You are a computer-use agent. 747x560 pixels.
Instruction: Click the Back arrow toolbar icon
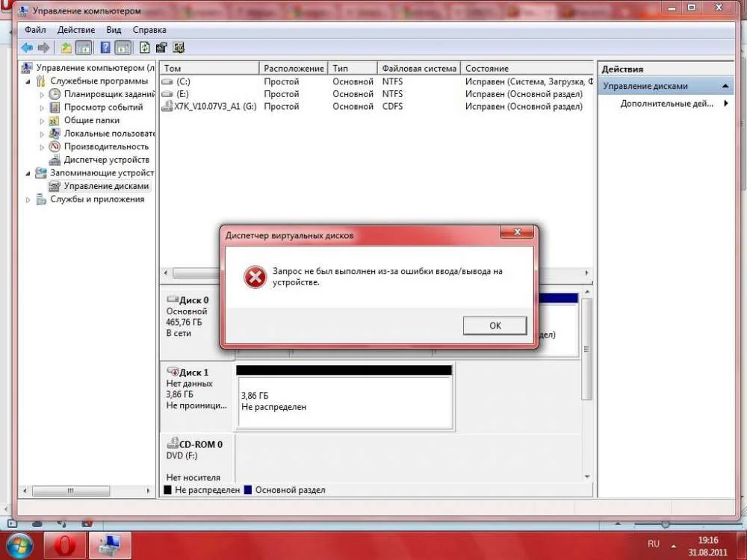(27, 48)
